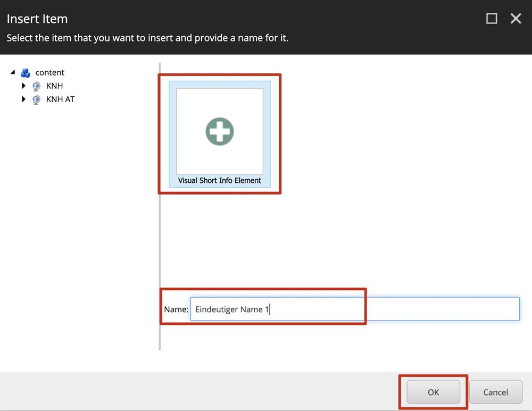Click the blue cubes icon beside content
The height and width of the screenshot is (411, 532).
tap(26, 73)
